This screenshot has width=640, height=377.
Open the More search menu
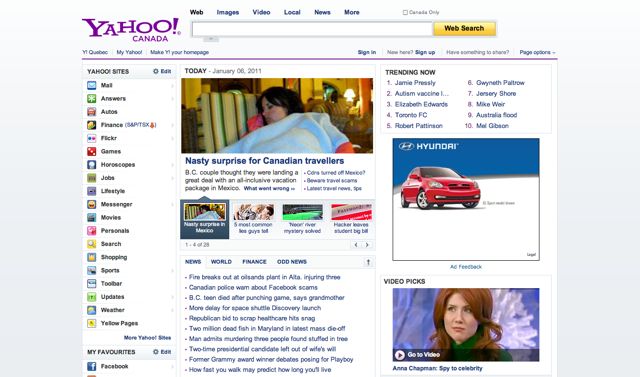pos(351,12)
